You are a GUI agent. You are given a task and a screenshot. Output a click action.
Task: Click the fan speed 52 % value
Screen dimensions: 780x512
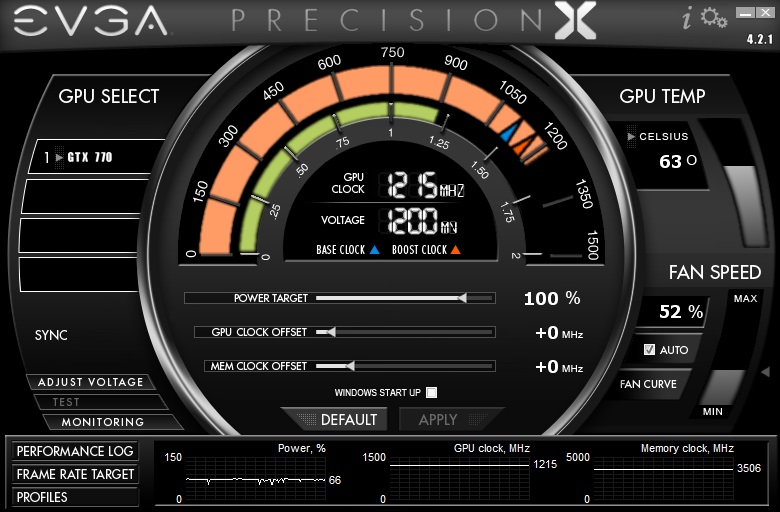coord(681,311)
